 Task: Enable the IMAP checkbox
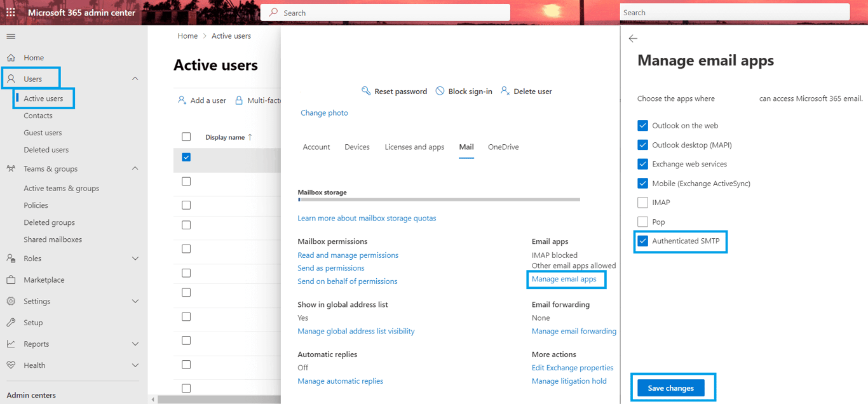[x=642, y=203]
